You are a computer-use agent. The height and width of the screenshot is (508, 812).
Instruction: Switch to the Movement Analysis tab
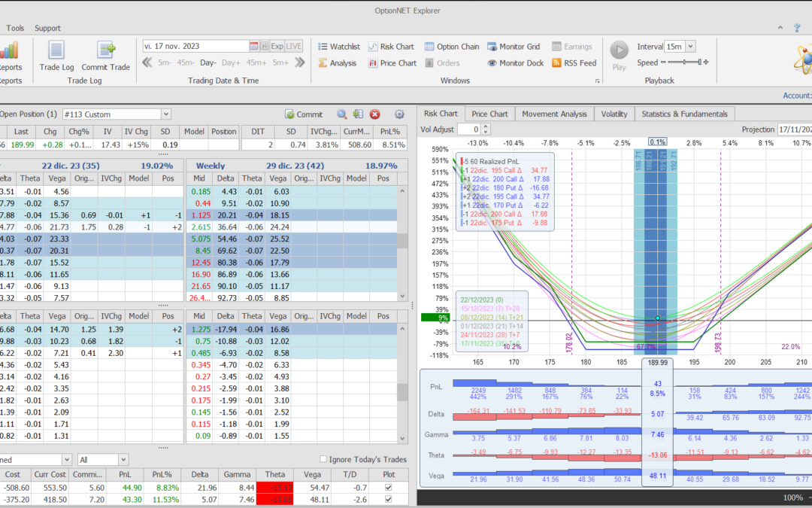click(x=554, y=114)
